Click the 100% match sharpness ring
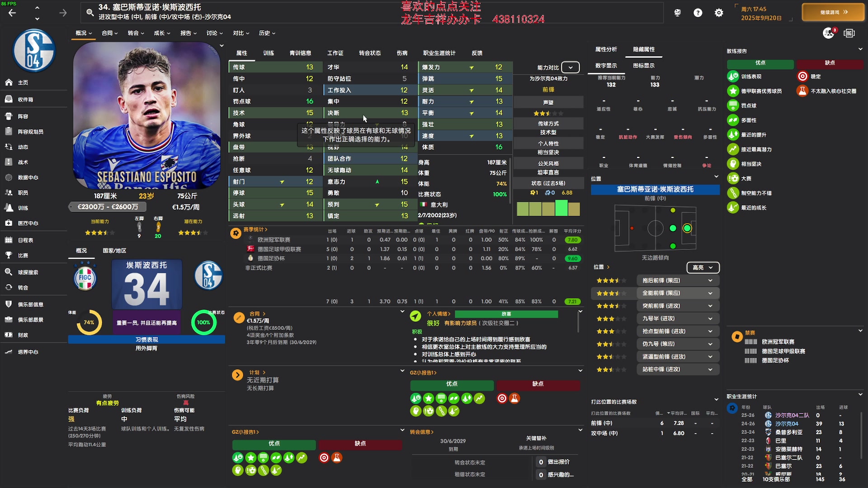Image resolution: width=868 pixels, height=488 pixels. click(203, 322)
